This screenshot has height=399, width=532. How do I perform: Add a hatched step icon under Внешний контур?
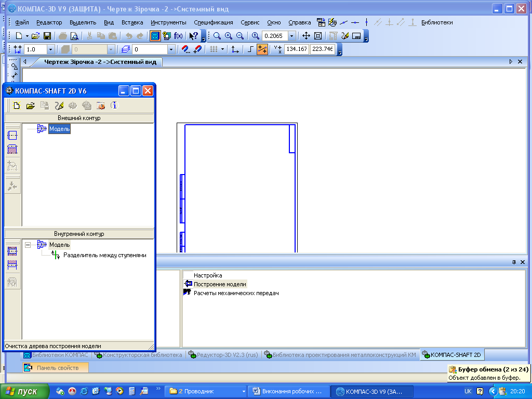tap(12, 149)
